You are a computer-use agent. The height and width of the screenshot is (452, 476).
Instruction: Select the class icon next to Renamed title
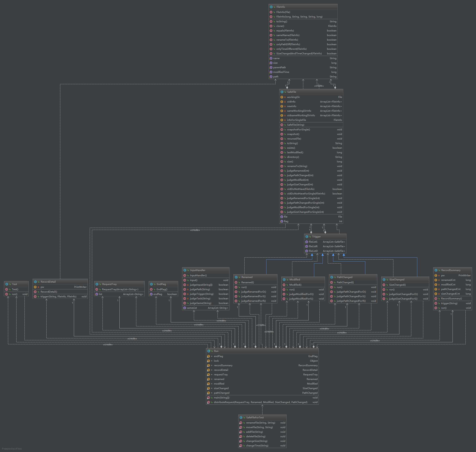236,277
